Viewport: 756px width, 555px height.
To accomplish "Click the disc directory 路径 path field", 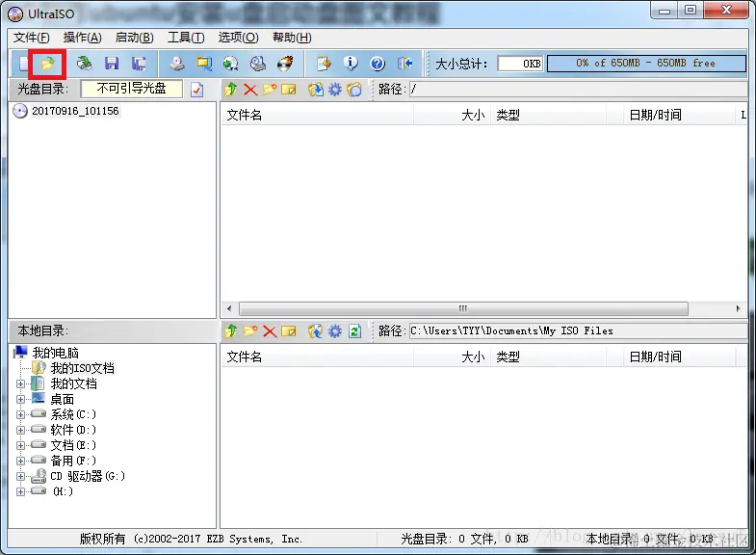I will pyautogui.click(x=578, y=90).
